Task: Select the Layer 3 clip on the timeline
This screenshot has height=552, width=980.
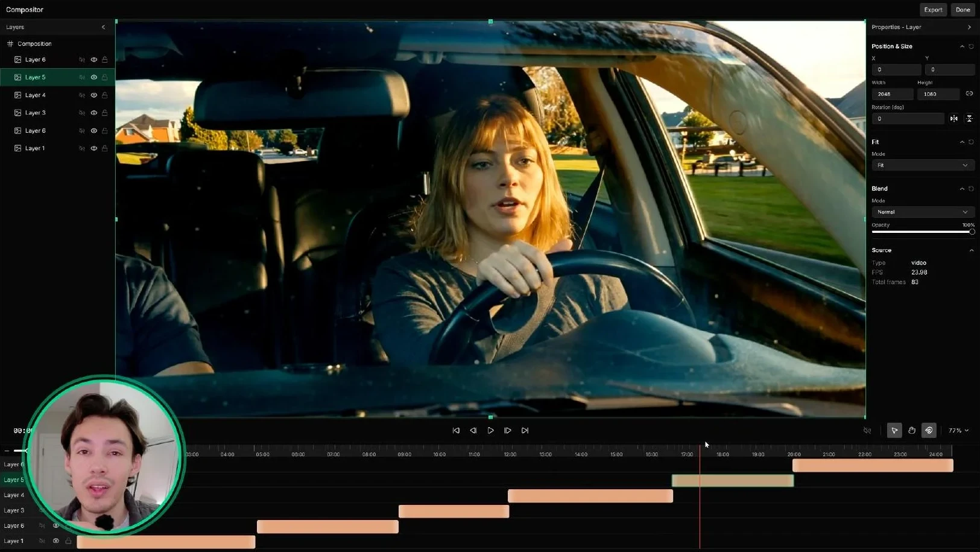Action: 454,512
